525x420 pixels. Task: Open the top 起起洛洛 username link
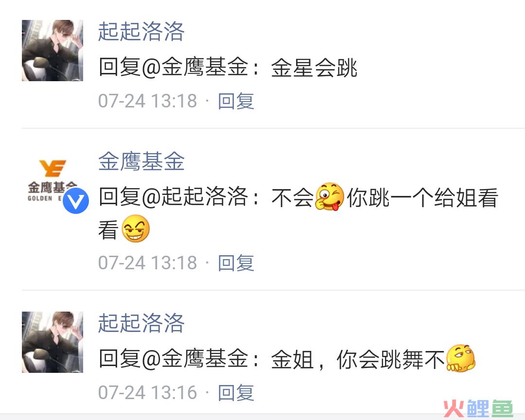pos(141,32)
